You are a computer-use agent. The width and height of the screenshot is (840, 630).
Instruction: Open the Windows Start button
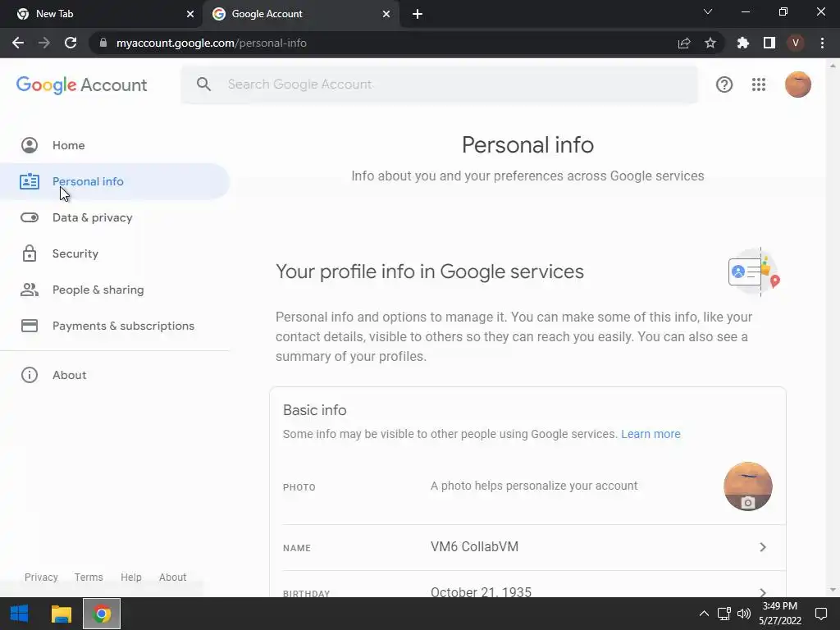[20, 614]
